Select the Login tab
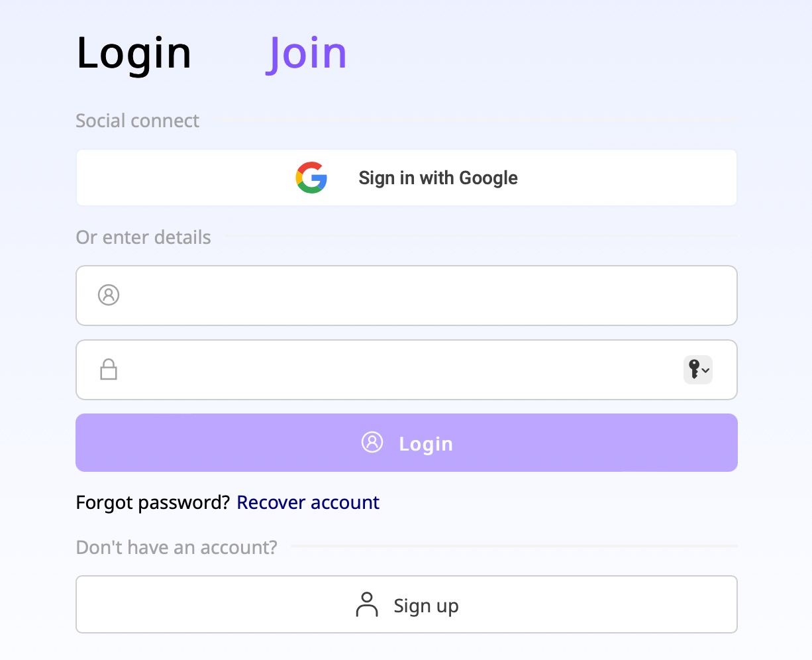812x660 pixels. [x=134, y=53]
